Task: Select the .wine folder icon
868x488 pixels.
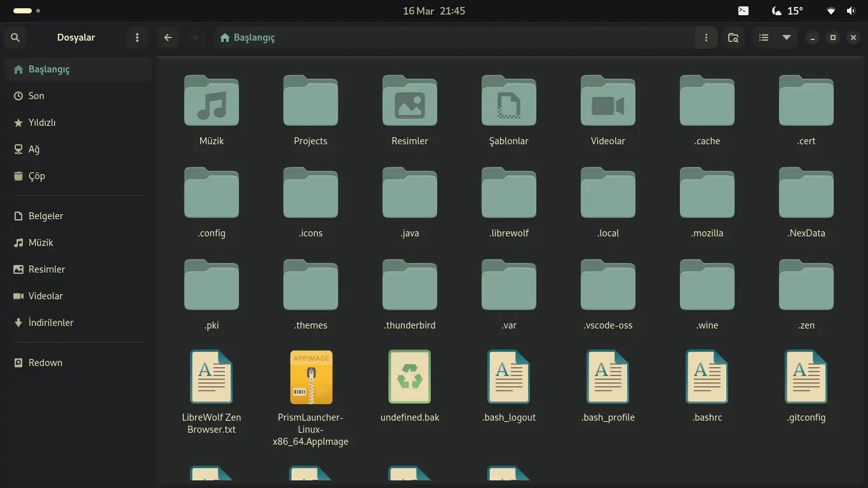Action: point(707,285)
